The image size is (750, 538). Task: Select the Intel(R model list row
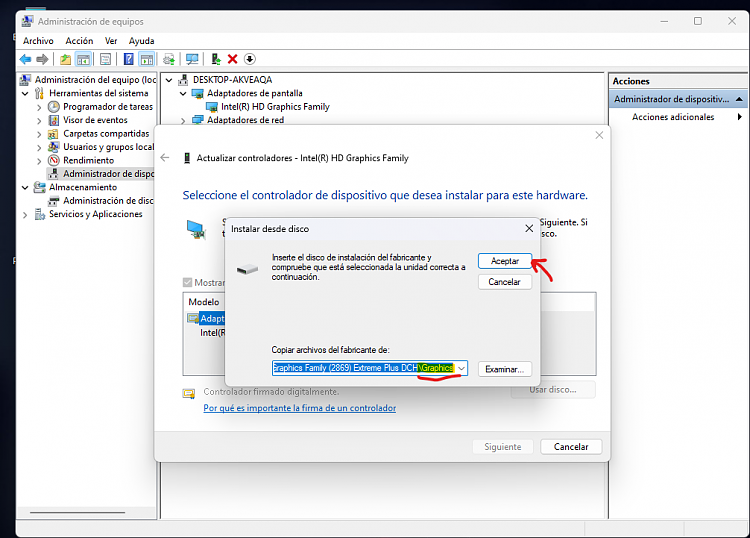pyautogui.click(x=212, y=332)
